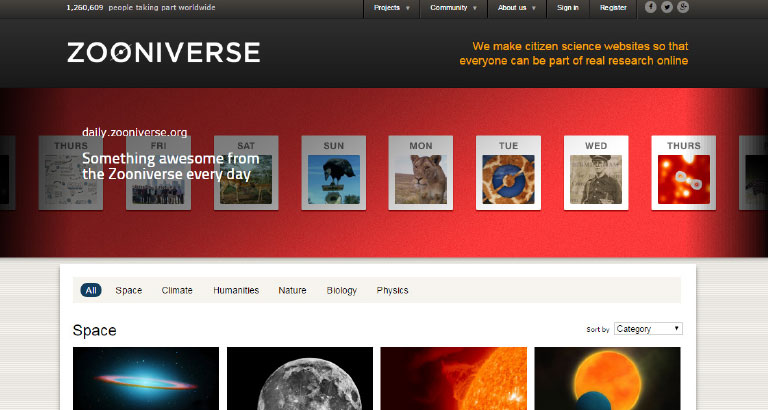Click the 'Something awesome from the Zooniverse' headline
768x410 pixels.
170,166
